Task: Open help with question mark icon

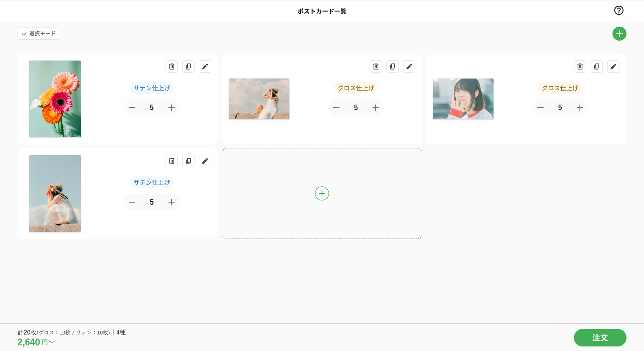Action: (x=619, y=10)
